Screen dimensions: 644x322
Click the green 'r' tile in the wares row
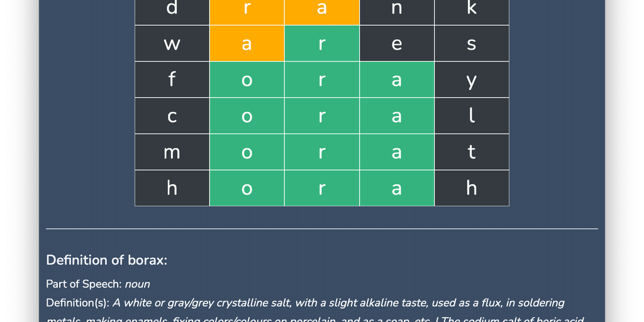pos(321,43)
